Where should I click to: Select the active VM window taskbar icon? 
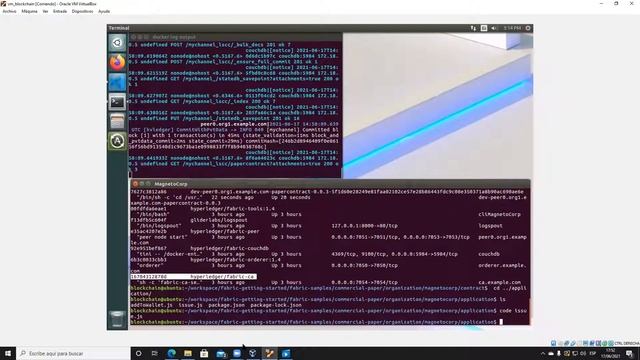point(269,353)
